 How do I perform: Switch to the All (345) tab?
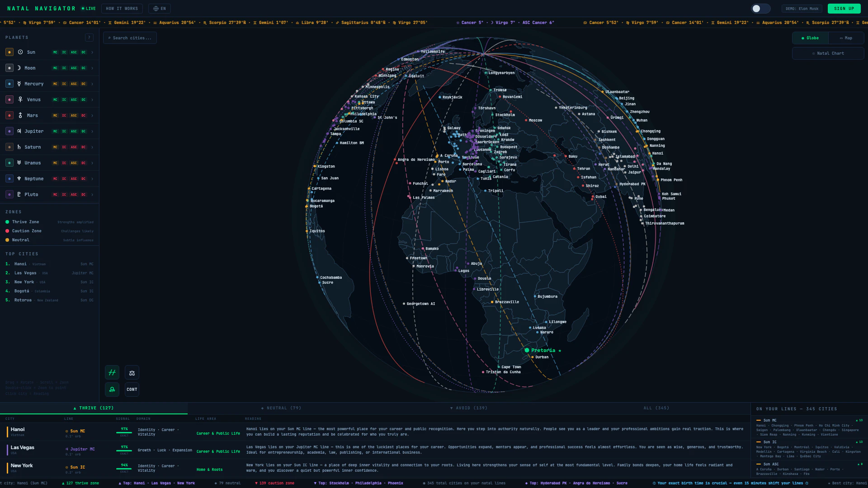point(656,408)
